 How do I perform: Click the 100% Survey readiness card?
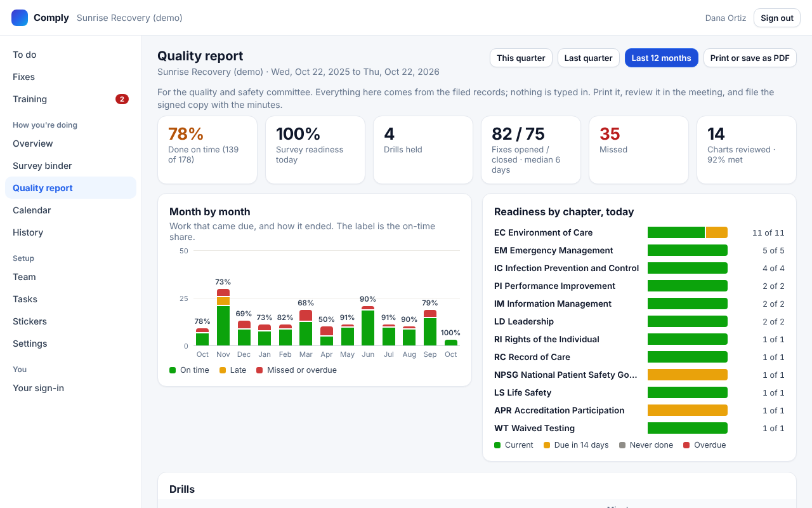pyautogui.click(x=315, y=150)
